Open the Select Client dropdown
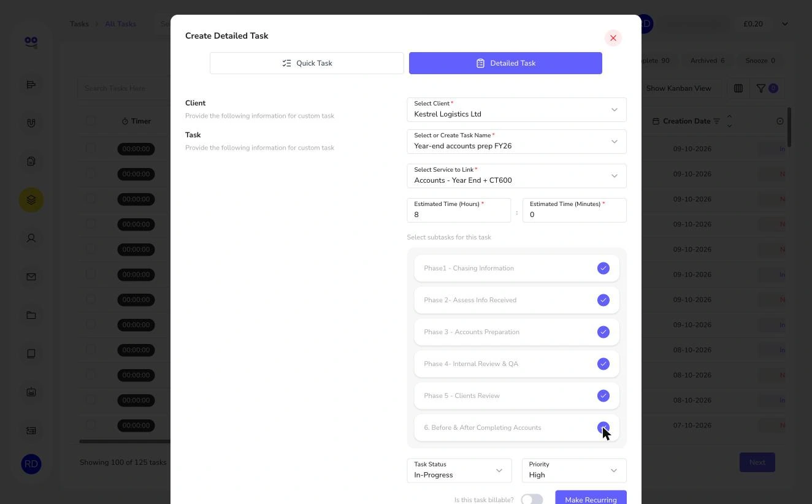 tap(516, 110)
